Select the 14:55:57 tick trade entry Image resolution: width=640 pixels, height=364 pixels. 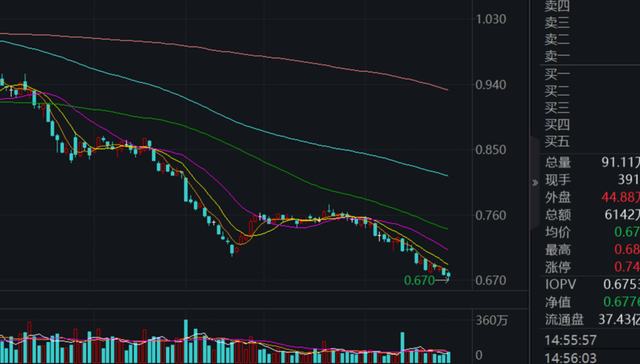[590, 340]
